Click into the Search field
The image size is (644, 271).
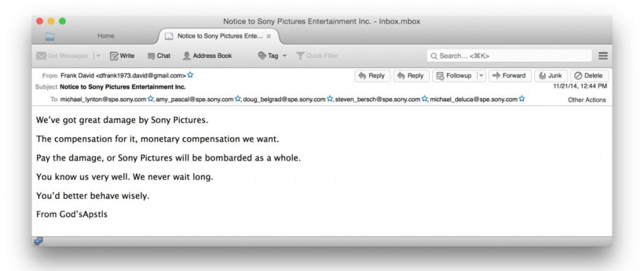509,56
